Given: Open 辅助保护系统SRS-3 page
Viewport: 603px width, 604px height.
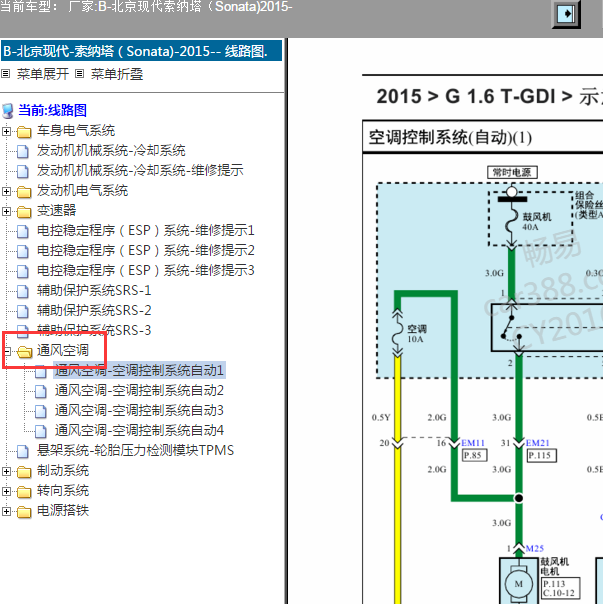Looking at the screenshot, I should tap(94, 330).
